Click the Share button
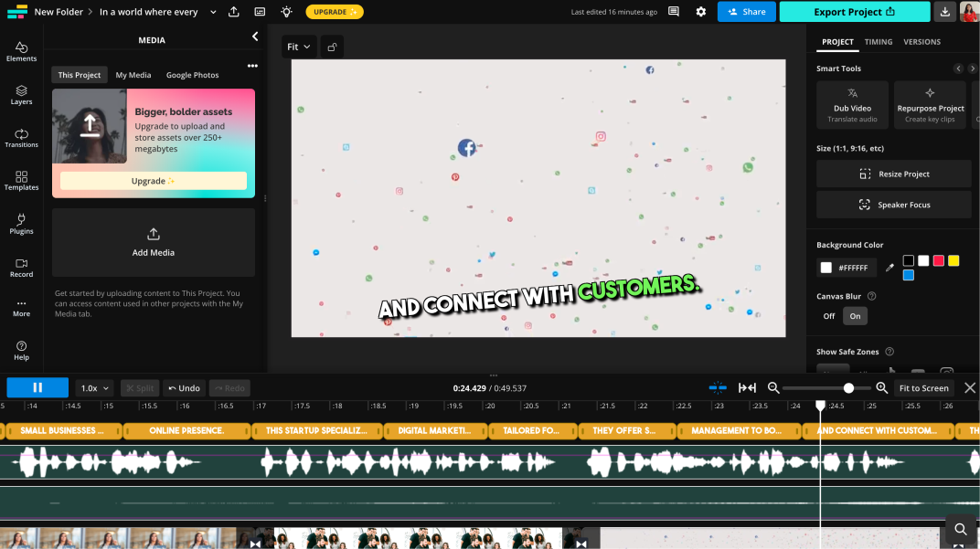980x549 pixels. 746,12
